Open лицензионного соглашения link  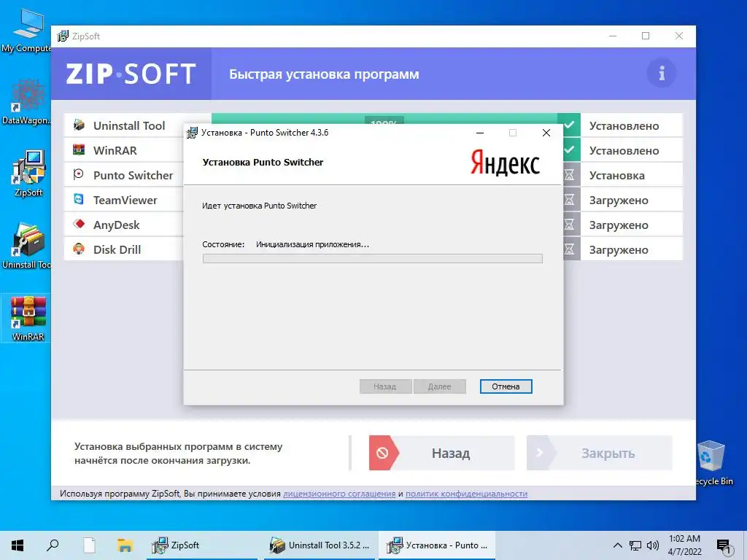tap(339, 494)
